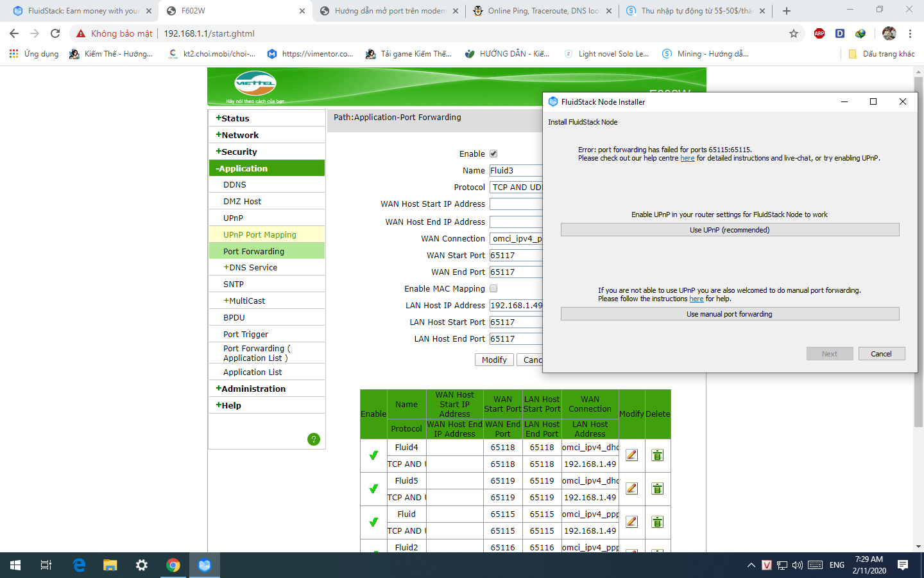This screenshot has height=578, width=924.
Task: Click the Use manual port forwarding button
Action: (730, 314)
